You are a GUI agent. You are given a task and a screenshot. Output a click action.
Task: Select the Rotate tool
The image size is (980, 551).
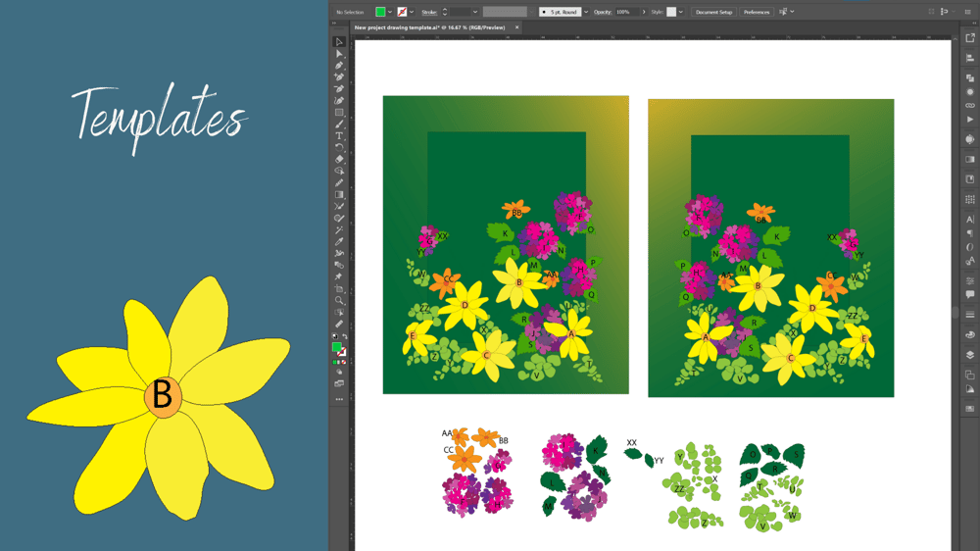pyautogui.click(x=339, y=147)
